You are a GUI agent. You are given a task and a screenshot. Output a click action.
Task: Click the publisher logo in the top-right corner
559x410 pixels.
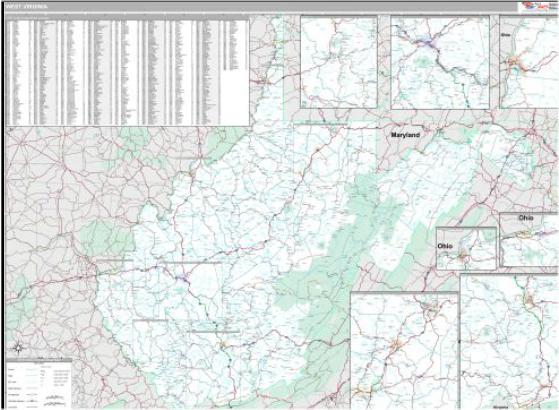pyautogui.click(x=538, y=7)
